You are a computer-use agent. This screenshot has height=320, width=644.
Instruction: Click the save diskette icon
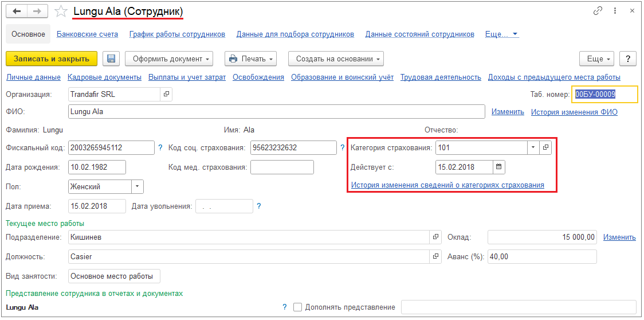[x=111, y=58]
